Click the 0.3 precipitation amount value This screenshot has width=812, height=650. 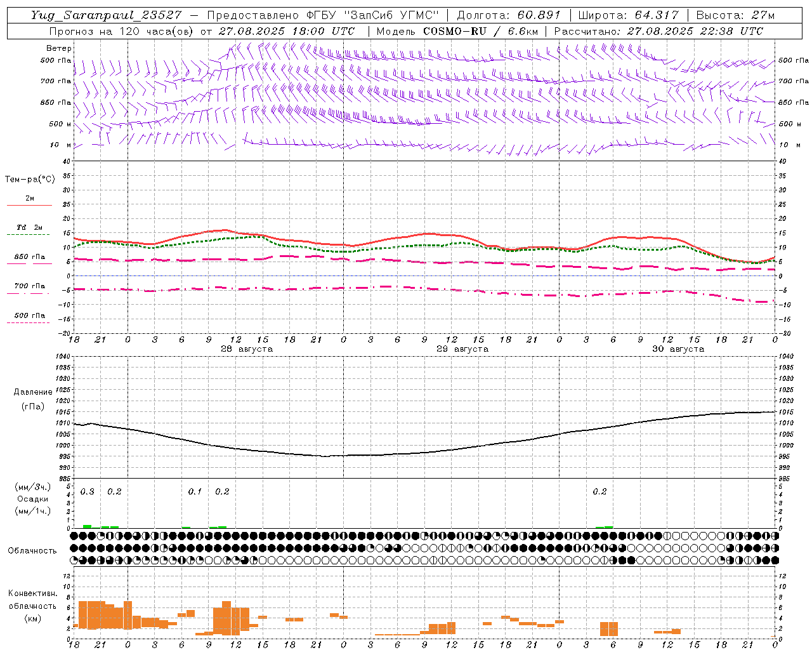(x=88, y=492)
